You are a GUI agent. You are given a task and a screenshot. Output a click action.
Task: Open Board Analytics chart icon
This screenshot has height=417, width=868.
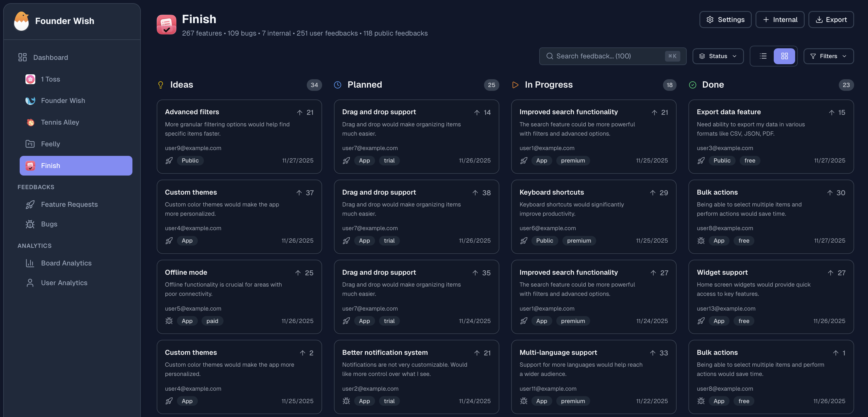(x=30, y=263)
